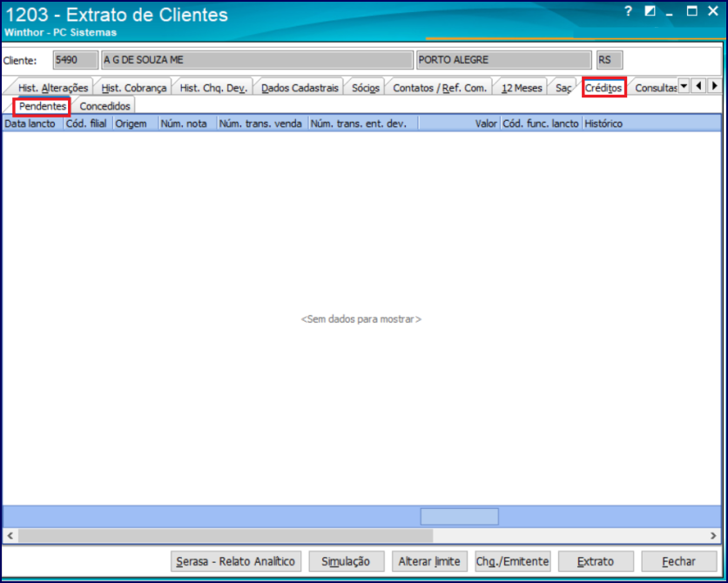Click the horizontal scrollbar thumb
The height and width of the screenshot is (583, 728).
pos(226,536)
